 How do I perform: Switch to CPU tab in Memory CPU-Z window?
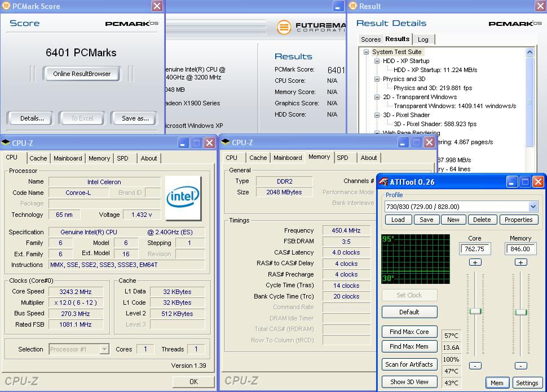[x=231, y=158]
